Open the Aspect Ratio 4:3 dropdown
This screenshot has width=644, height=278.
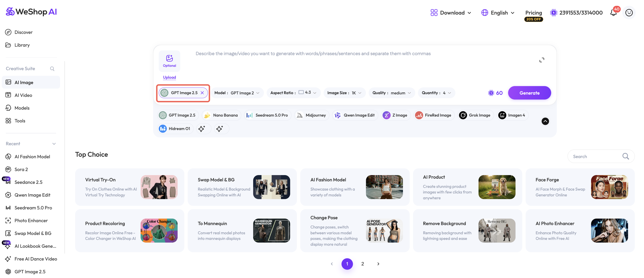293,93
